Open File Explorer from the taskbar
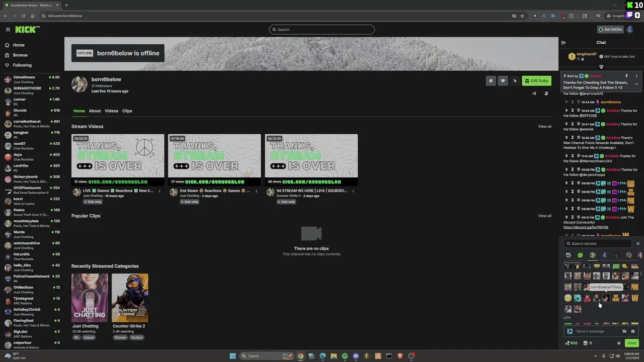Viewport: 644px width, 362px height. (x=334, y=356)
